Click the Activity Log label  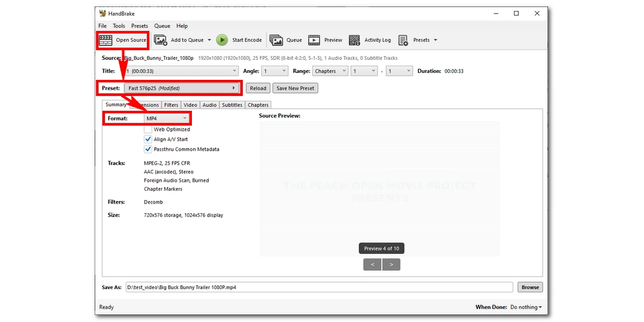(377, 40)
